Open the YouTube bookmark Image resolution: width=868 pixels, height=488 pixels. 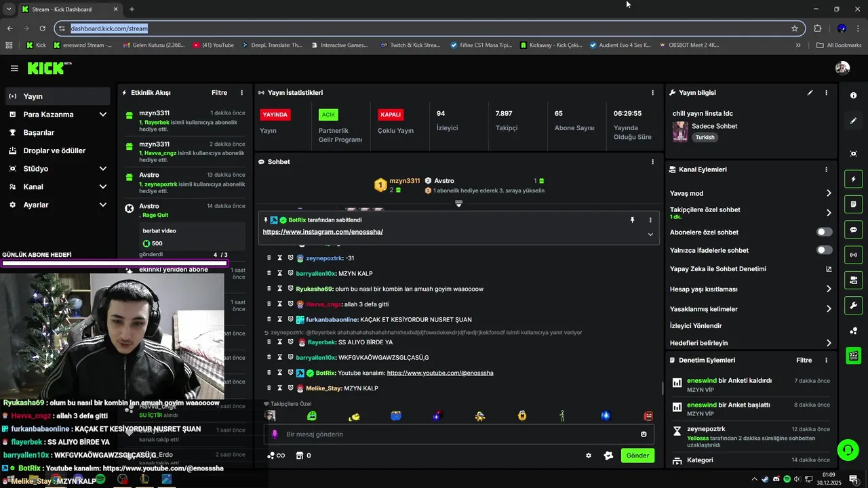pos(214,45)
